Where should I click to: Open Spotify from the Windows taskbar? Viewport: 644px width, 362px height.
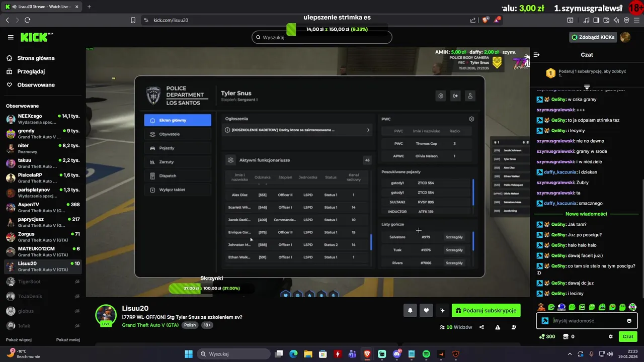click(426, 354)
